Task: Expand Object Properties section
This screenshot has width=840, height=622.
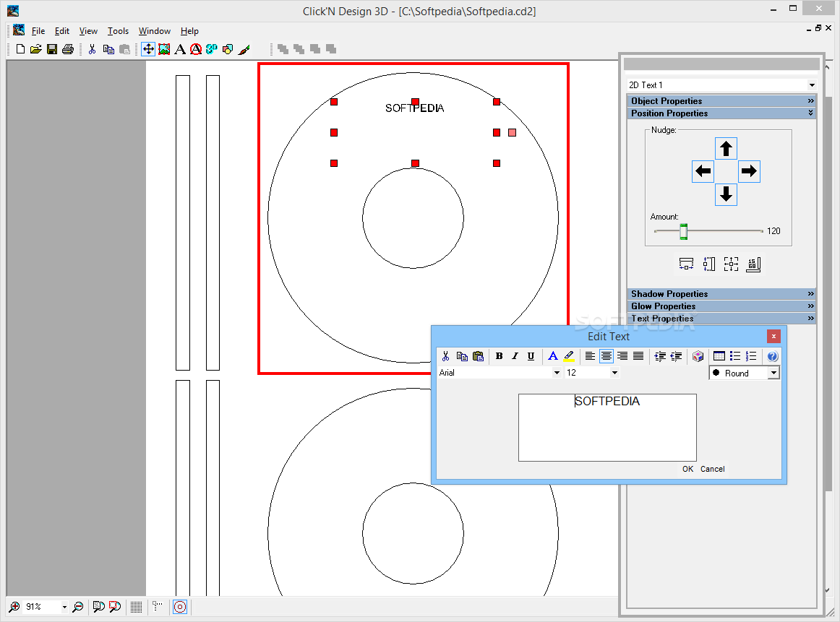Action: [x=721, y=100]
